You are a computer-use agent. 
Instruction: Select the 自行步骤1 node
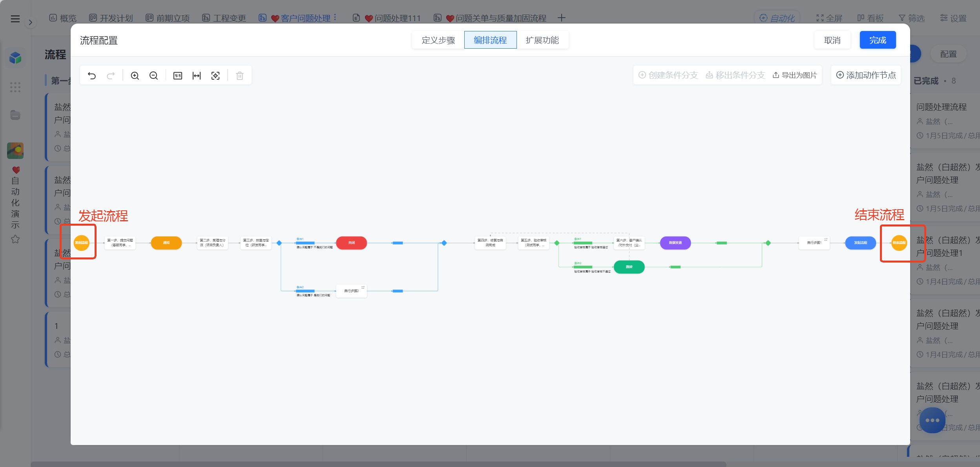814,243
